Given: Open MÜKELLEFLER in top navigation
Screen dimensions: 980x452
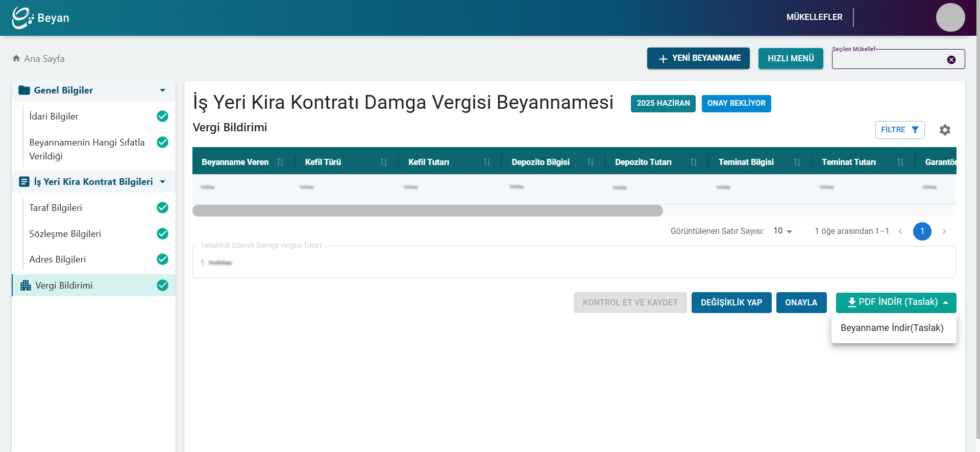Looking at the screenshot, I should click(814, 17).
